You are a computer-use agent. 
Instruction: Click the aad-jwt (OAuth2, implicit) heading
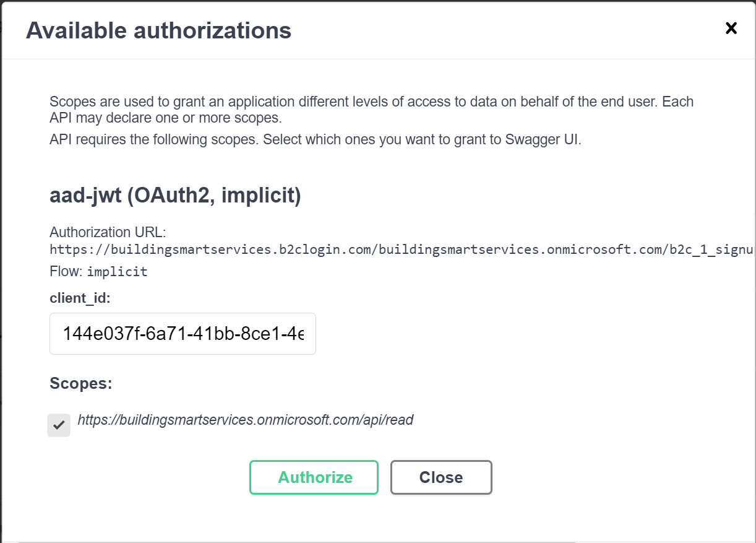175,196
